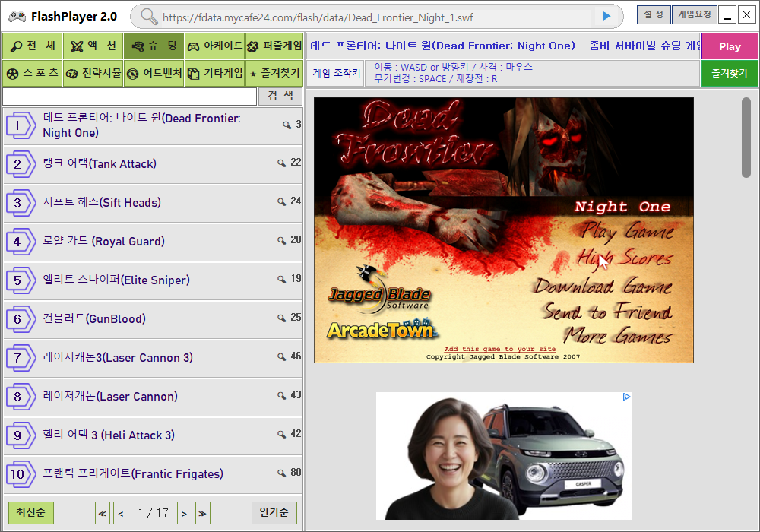Click the gamepad logo icon beside FlashPlayer 2.0
The width and height of the screenshot is (760, 532).
tap(17, 17)
